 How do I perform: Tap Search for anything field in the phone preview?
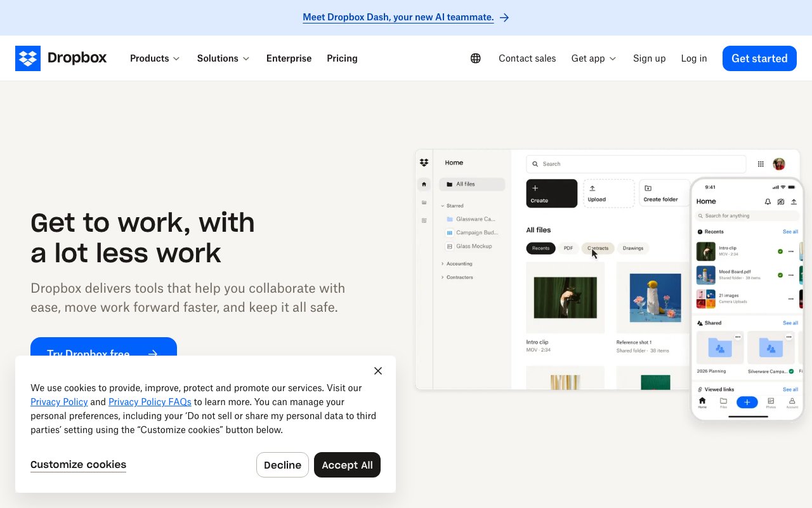(747, 216)
